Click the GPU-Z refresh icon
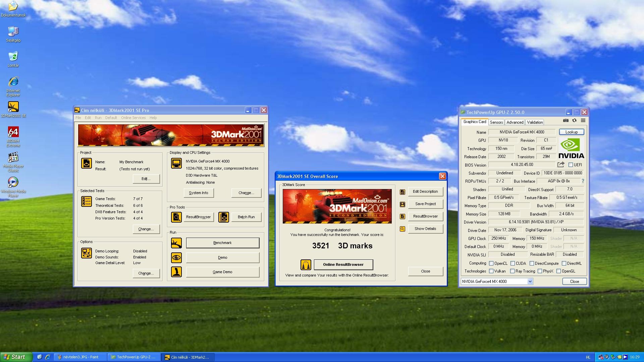Screen dimensions: 644x362 [x=574, y=121]
